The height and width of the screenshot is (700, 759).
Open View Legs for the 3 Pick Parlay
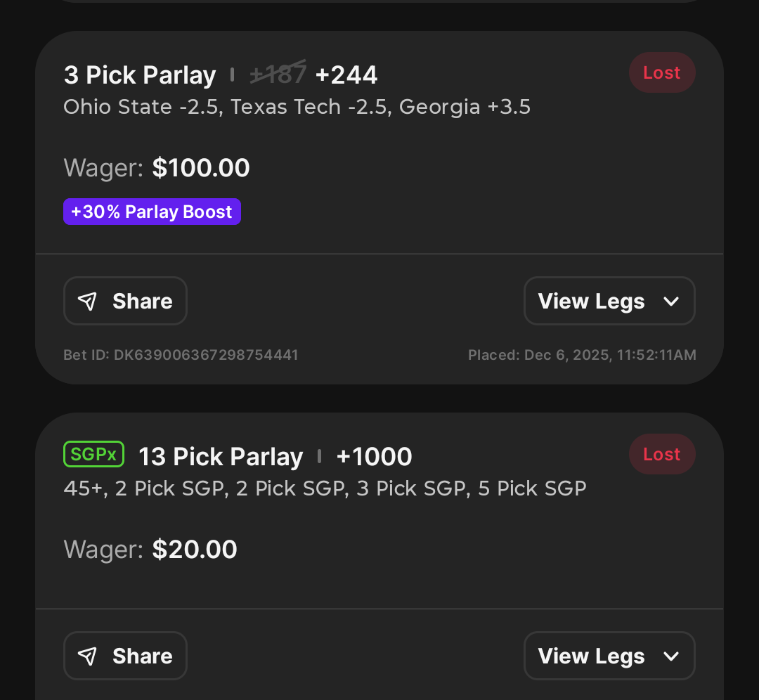pos(609,301)
